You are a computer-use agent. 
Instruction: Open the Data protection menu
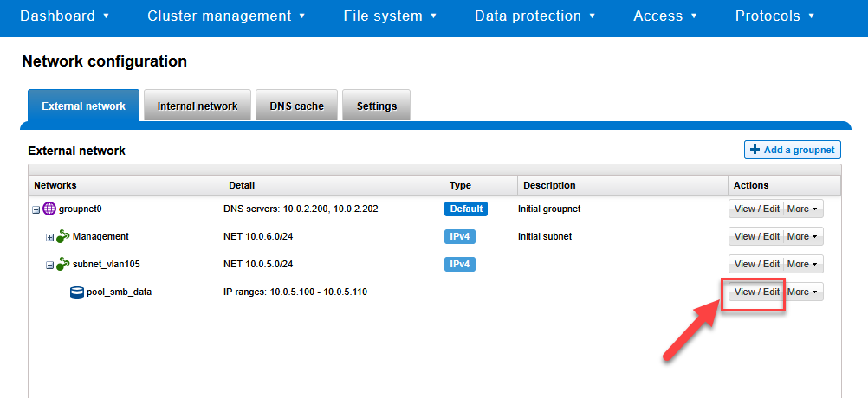pos(534,16)
